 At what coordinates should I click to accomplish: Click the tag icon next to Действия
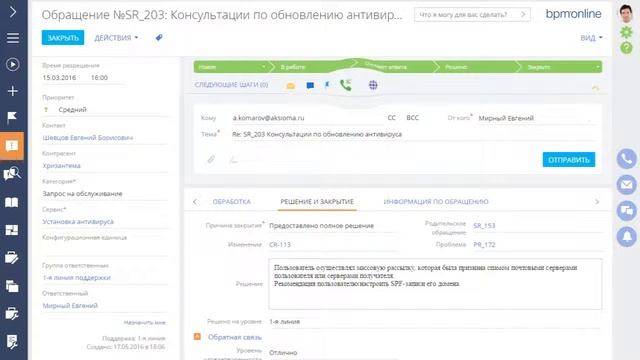[159, 38]
